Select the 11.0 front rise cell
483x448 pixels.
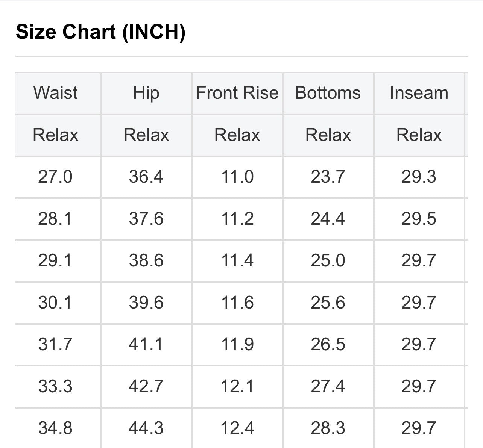(x=237, y=177)
